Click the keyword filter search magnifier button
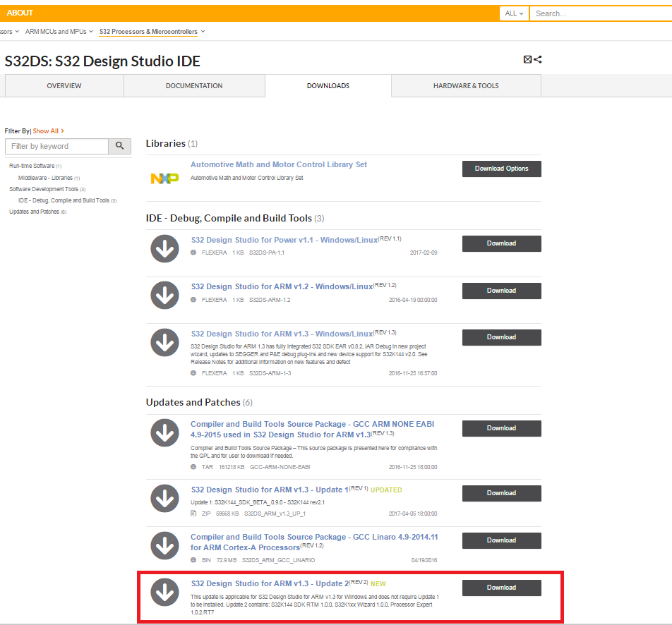Image resolution: width=672 pixels, height=625 pixels. (x=119, y=146)
